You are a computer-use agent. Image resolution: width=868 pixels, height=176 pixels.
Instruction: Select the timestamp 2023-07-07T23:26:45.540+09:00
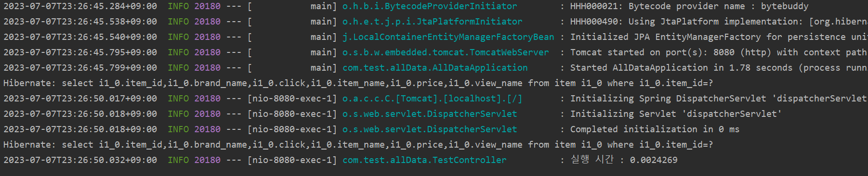click(80, 37)
